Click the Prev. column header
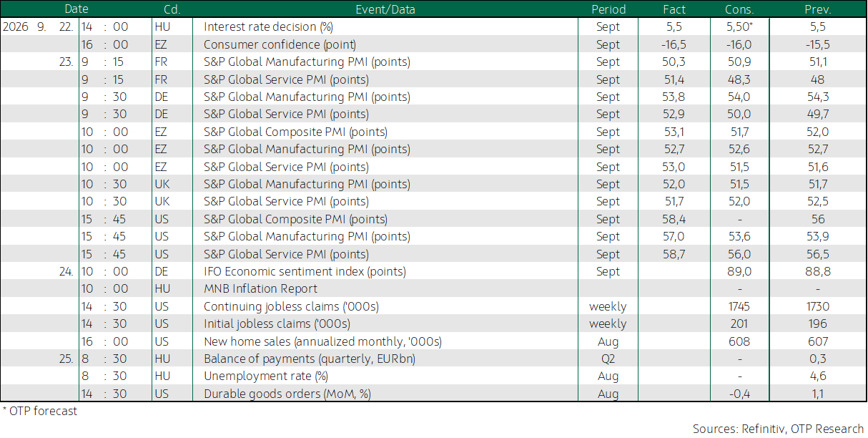The height and width of the screenshot is (438, 868). [818, 9]
